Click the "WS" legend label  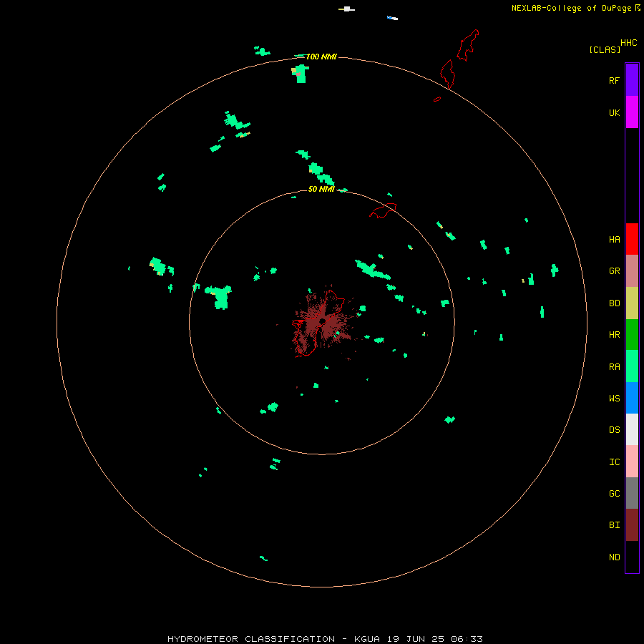pyautogui.click(x=614, y=398)
